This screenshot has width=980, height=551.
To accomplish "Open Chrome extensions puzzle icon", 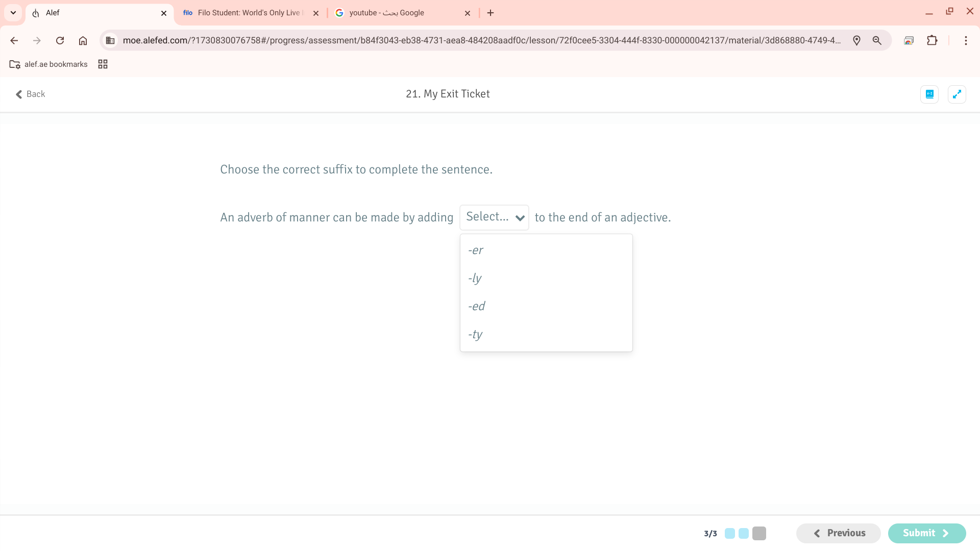I will [x=932, y=41].
